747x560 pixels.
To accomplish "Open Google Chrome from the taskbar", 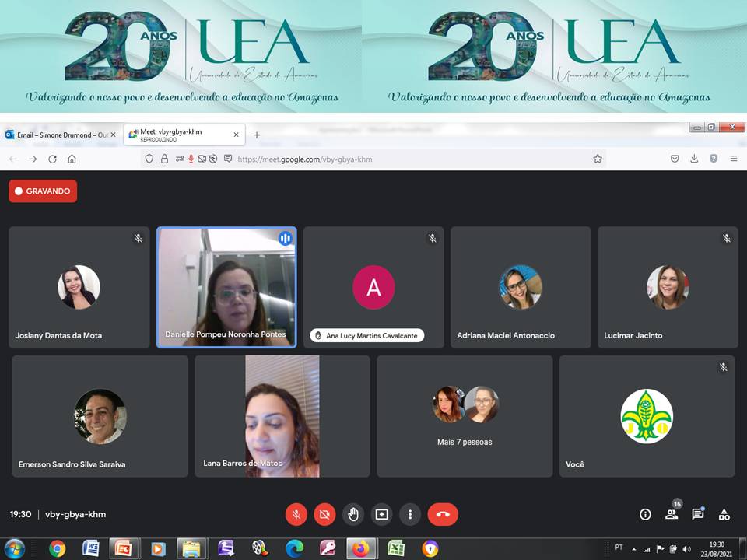I will pyautogui.click(x=57, y=548).
